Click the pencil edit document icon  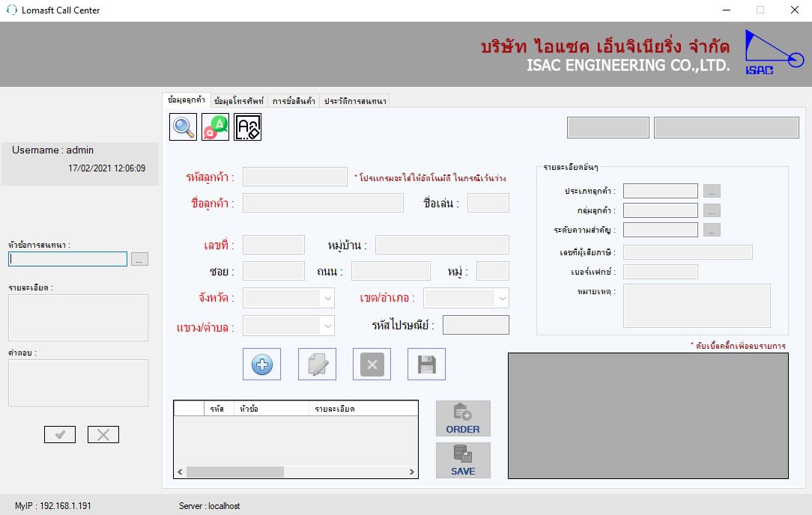tap(317, 365)
